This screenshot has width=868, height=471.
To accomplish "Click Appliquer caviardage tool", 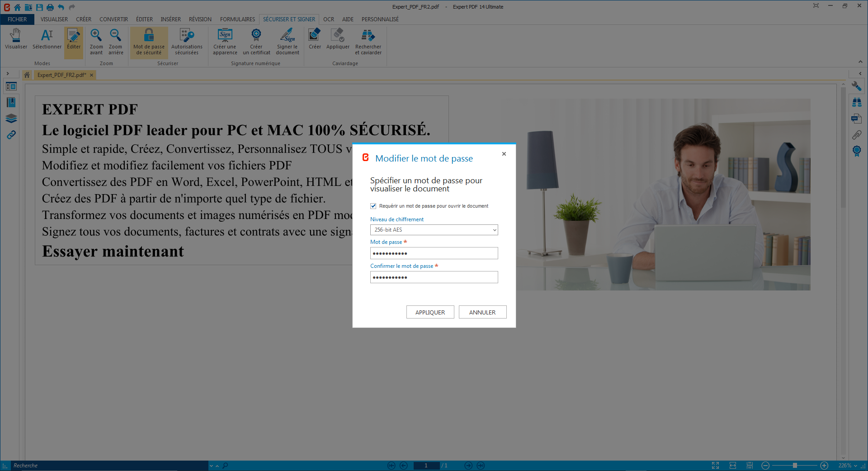I will [338, 39].
